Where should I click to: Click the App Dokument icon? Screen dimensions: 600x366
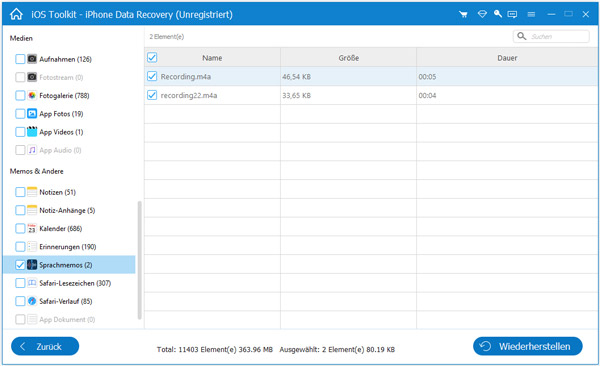tap(32, 319)
